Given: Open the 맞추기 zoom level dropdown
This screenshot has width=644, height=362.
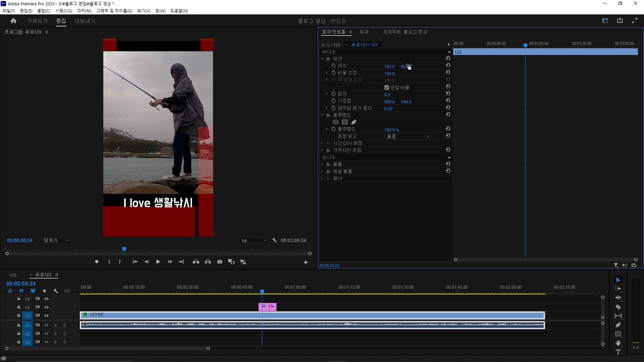Looking at the screenshot, I should 56,240.
